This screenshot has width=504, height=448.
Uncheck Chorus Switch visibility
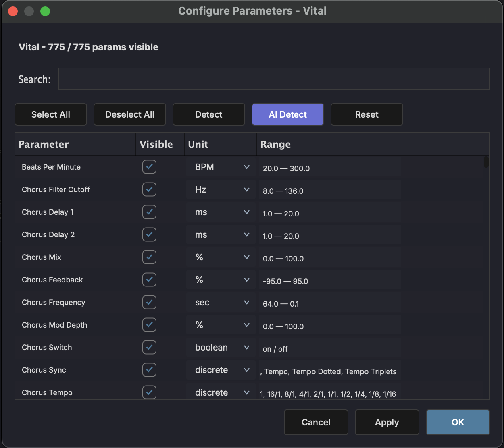(149, 347)
